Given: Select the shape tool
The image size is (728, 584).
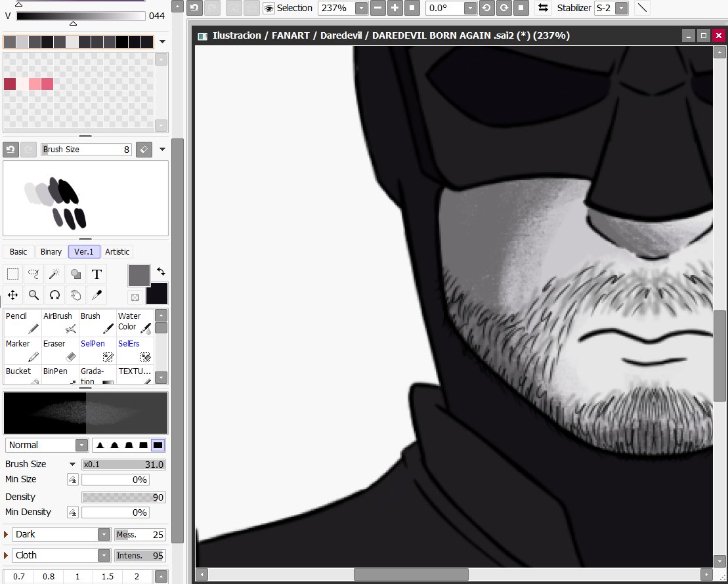Looking at the screenshot, I should point(75,274).
